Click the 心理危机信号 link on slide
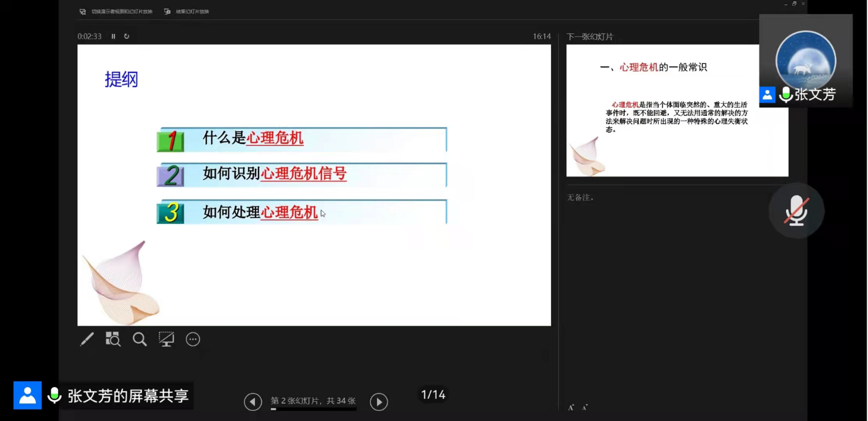The height and width of the screenshot is (421, 868). click(x=303, y=174)
